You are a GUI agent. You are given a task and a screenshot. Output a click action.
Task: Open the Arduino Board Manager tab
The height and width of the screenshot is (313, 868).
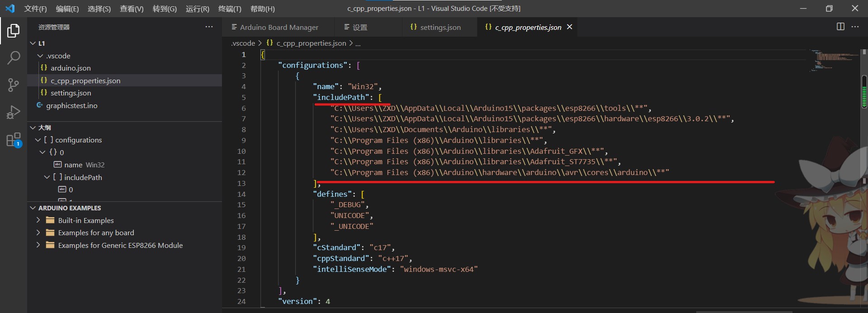coord(278,27)
